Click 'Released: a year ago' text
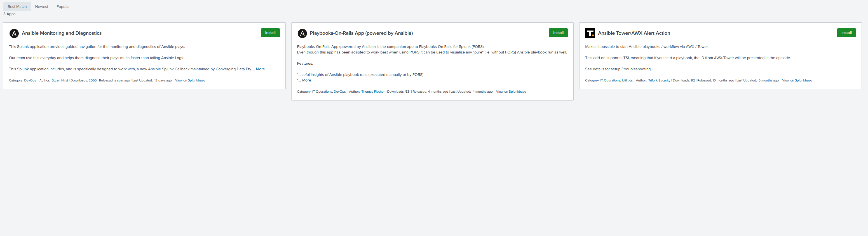868x236 pixels. (x=114, y=81)
